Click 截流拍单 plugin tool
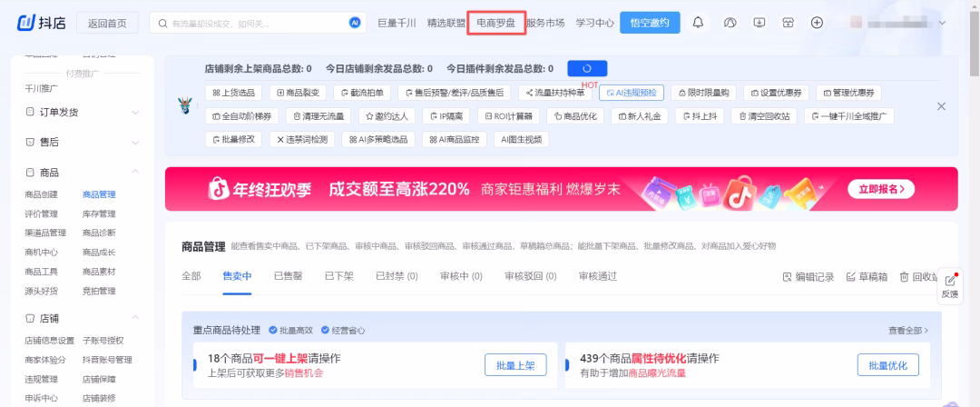Viewport: 980px width, 407px height. [x=362, y=93]
